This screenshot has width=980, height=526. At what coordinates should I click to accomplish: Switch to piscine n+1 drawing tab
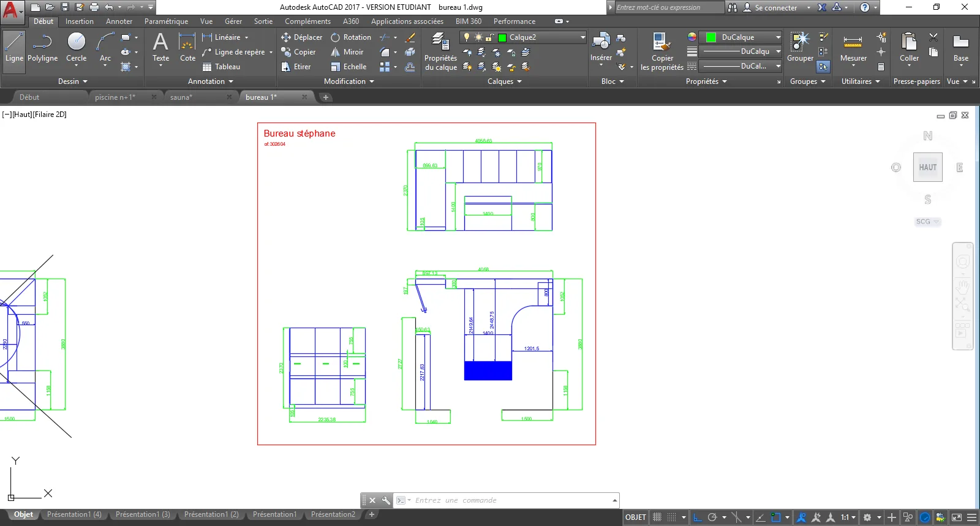[115, 97]
